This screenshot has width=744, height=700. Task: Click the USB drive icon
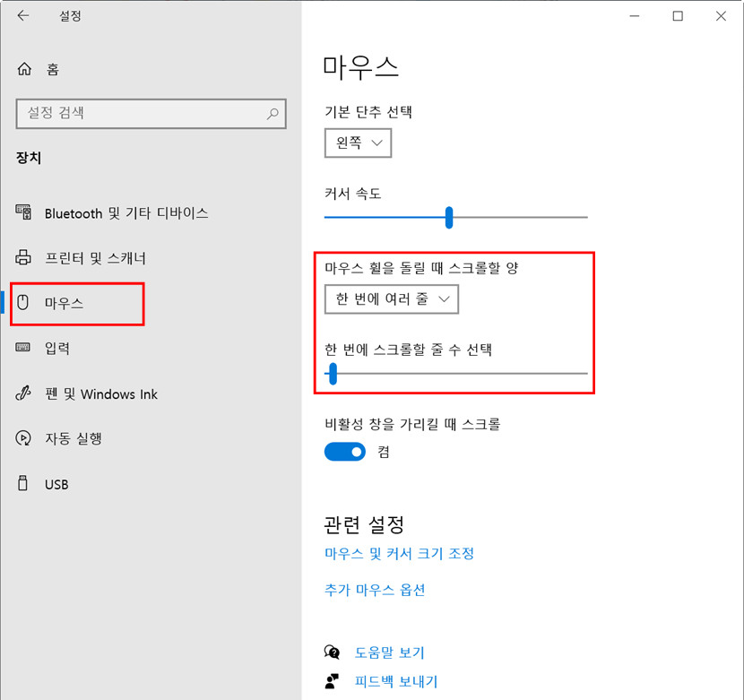click(22, 483)
